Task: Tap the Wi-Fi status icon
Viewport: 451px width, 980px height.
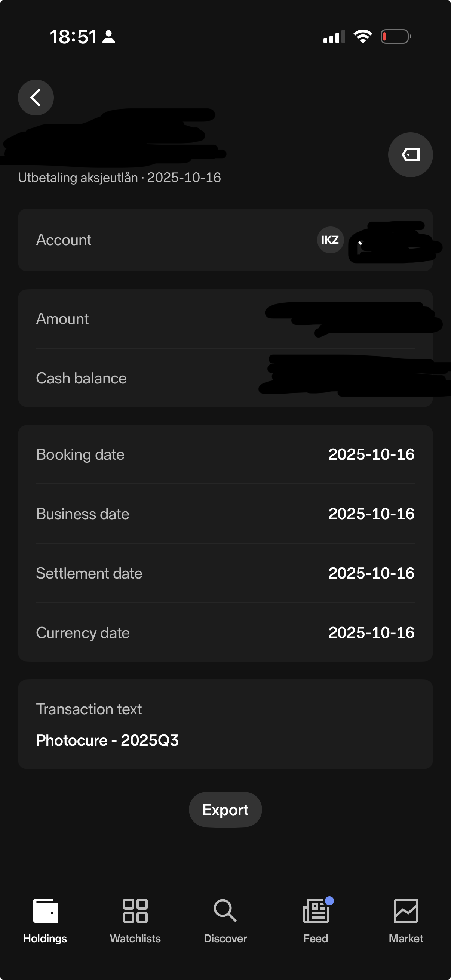Action: (363, 37)
